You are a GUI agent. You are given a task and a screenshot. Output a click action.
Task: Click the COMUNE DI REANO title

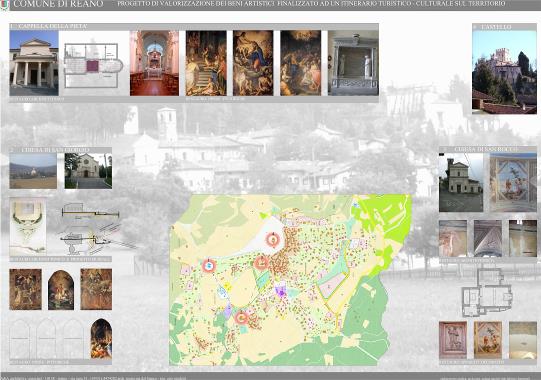pos(58,4)
